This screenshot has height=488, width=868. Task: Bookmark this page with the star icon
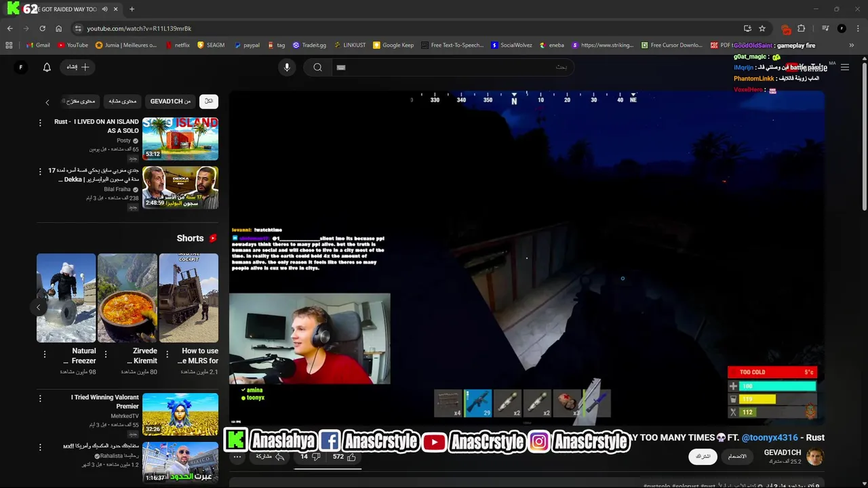762,28
